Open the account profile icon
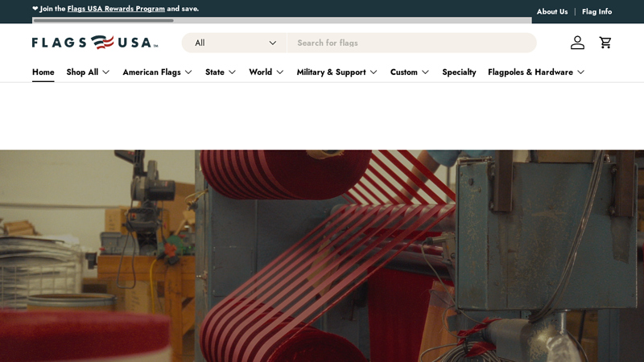This screenshot has width=644, height=362. coord(577,43)
